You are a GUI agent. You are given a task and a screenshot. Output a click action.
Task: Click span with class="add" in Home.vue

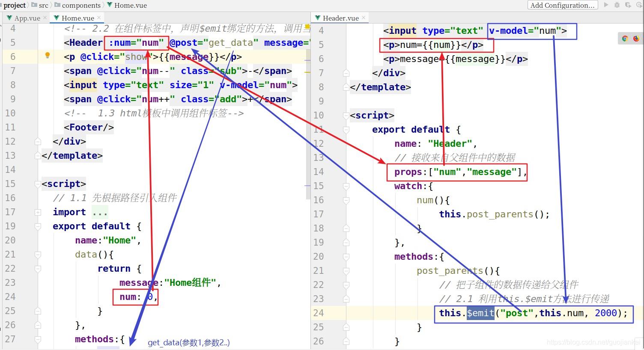[x=178, y=99]
